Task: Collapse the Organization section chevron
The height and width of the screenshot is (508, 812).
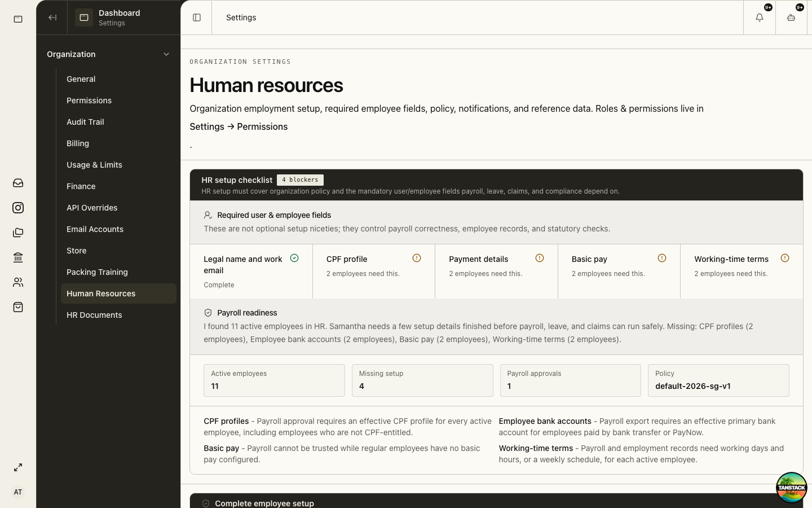Action: coord(166,54)
